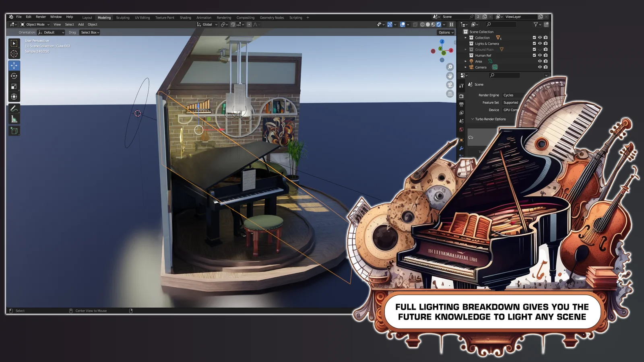This screenshot has height=362, width=644.
Task: Open the viewport Options panel
Action: tap(445, 32)
